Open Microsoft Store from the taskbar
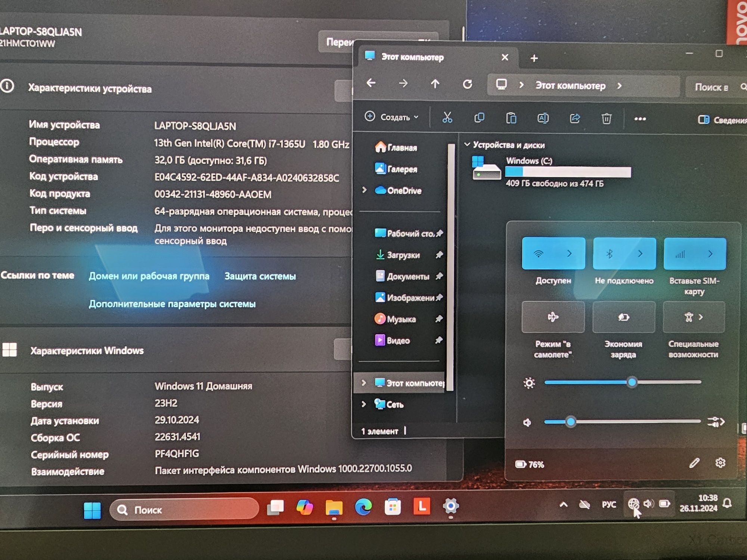 click(393, 507)
